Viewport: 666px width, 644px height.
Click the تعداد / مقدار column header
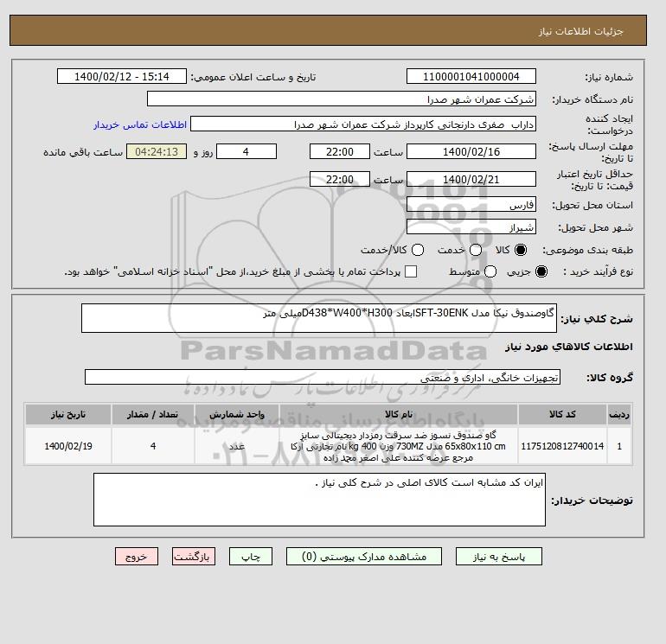(153, 414)
